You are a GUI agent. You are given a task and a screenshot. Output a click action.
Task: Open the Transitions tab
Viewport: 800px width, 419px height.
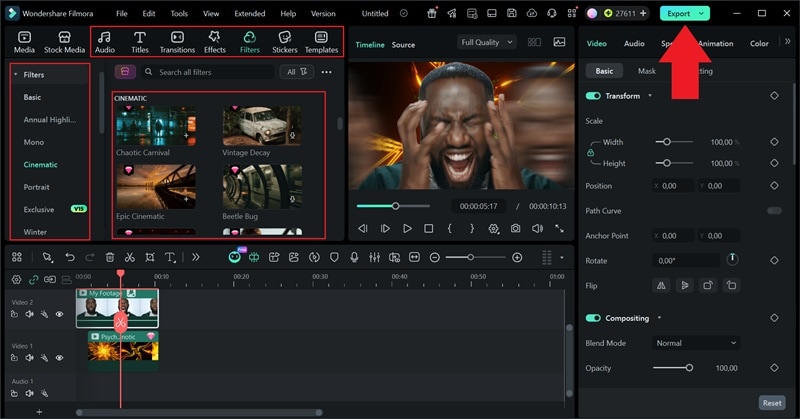point(177,42)
